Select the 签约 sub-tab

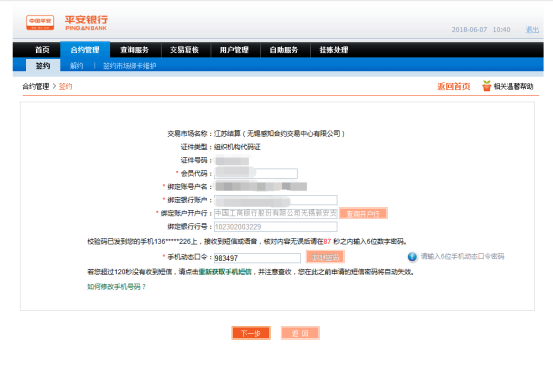point(43,66)
